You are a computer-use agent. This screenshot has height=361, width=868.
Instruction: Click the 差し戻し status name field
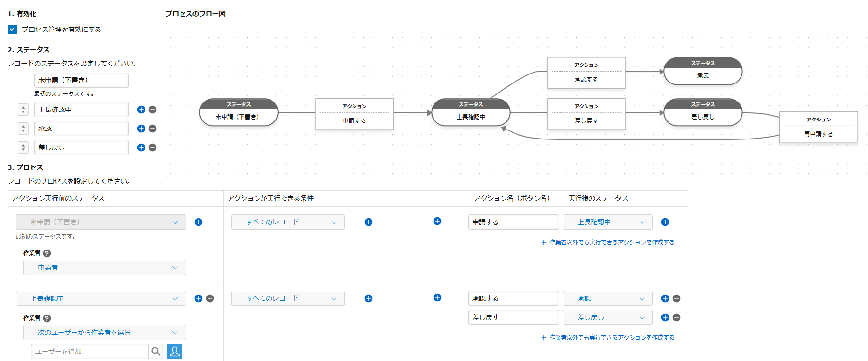click(x=81, y=148)
